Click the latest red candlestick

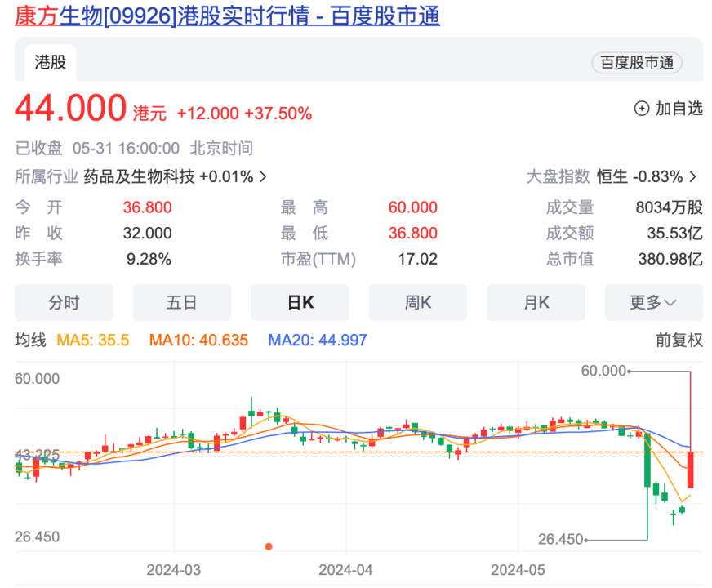tap(690, 470)
